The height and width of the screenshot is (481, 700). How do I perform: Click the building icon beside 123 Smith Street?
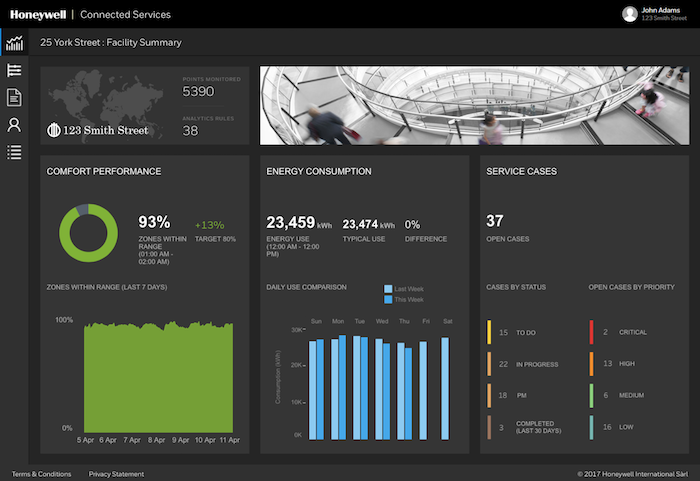click(54, 130)
